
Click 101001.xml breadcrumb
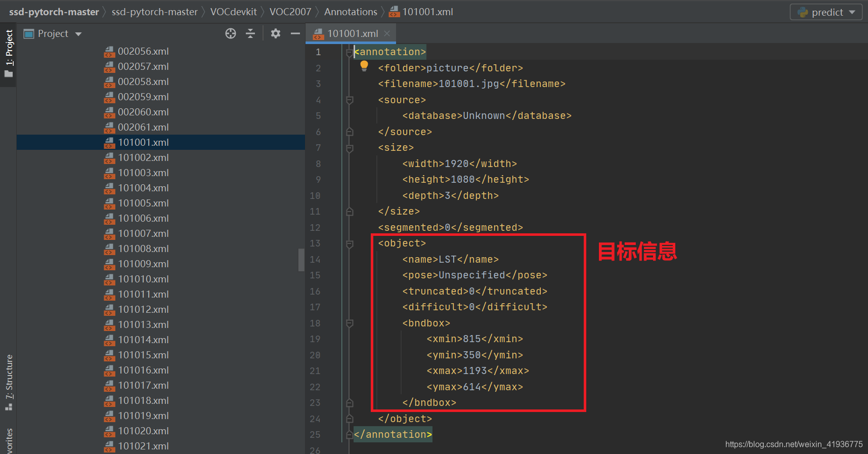421,12
